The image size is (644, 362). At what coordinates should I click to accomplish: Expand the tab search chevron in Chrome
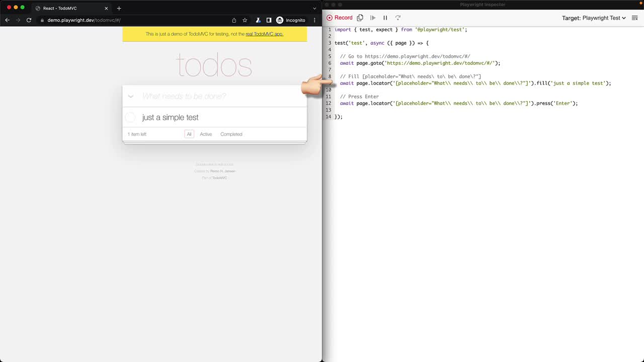pyautogui.click(x=314, y=8)
